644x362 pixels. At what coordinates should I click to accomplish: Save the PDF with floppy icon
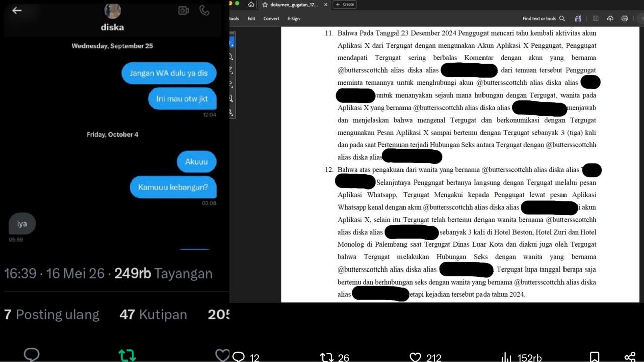pyautogui.click(x=595, y=18)
